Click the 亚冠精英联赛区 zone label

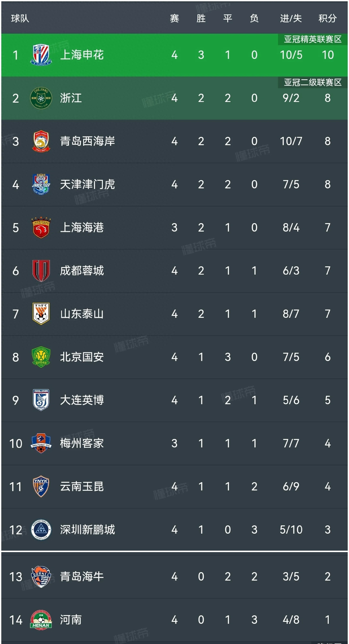(312, 39)
